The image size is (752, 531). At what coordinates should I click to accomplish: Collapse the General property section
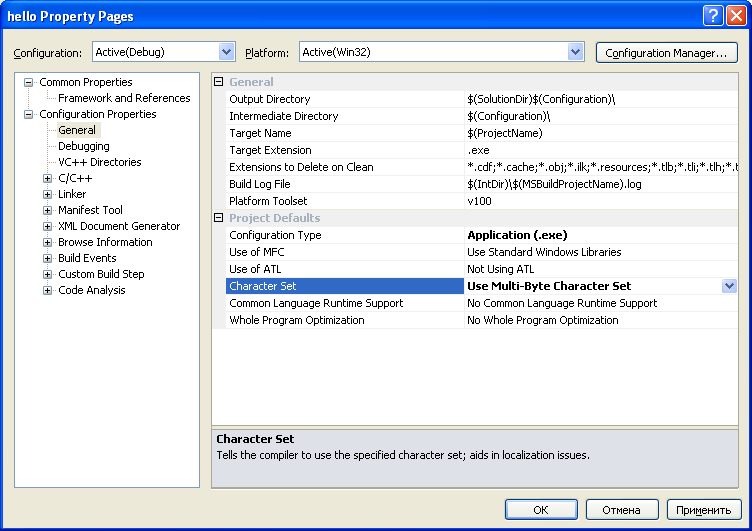point(219,82)
